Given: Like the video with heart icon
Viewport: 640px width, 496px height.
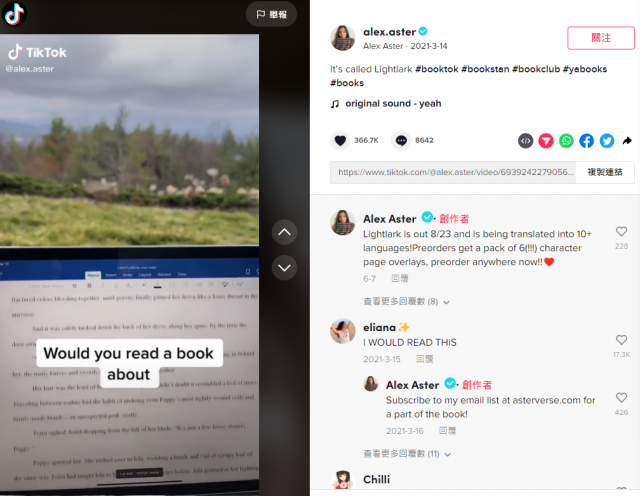Looking at the screenshot, I should tap(340, 140).
